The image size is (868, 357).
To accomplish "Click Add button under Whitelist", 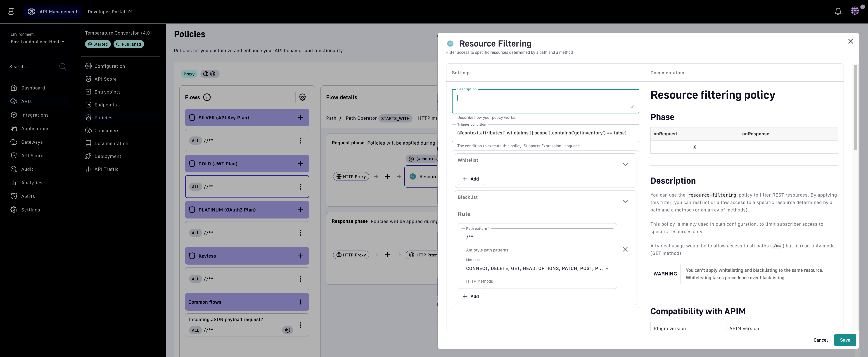I will (x=471, y=179).
